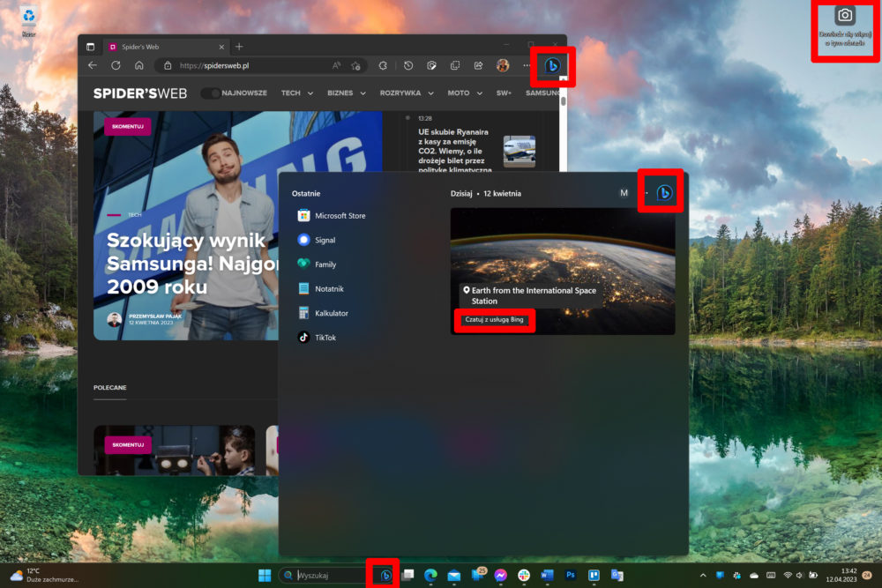Open TikTok from recent apps

[x=317, y=338]
